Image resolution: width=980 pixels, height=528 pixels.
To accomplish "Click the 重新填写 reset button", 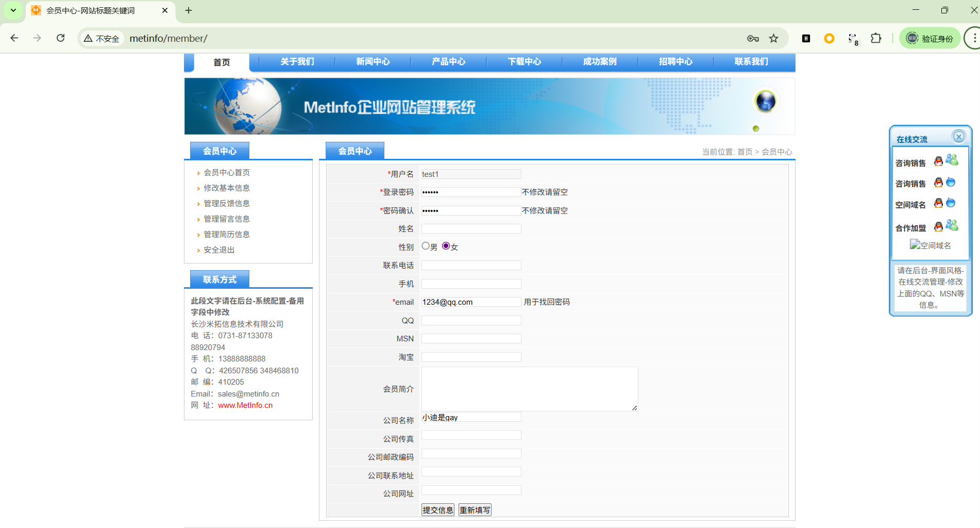I will [x=475, y=510].
